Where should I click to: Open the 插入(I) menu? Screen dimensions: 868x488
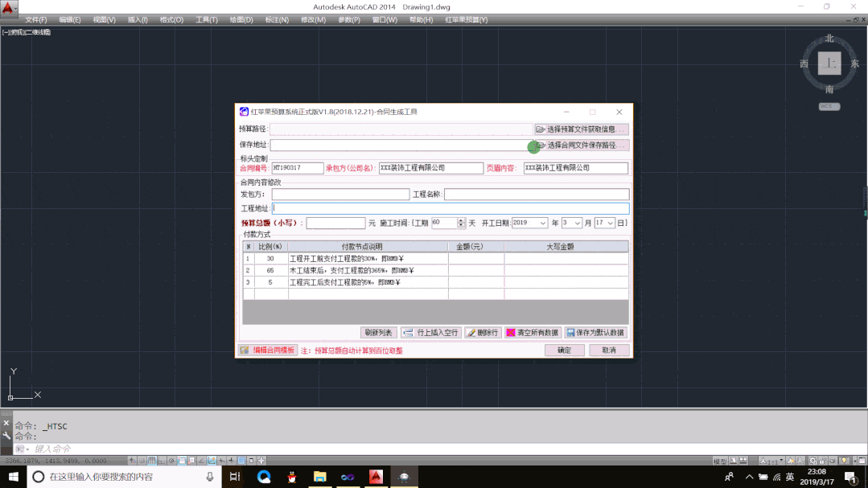pos(138,20)
